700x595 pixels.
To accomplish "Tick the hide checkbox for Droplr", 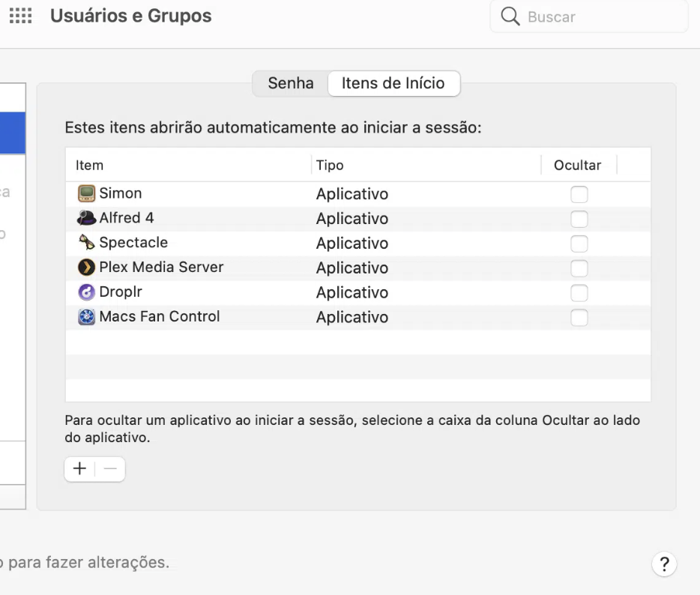I will tap(579, 293).
